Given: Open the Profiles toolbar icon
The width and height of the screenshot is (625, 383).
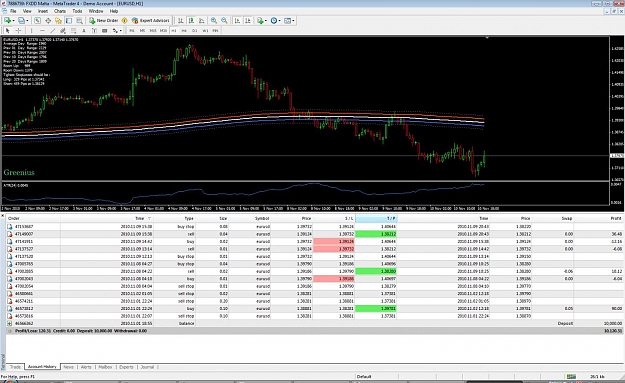Looking at the screenshot, I should click(21, 20).
